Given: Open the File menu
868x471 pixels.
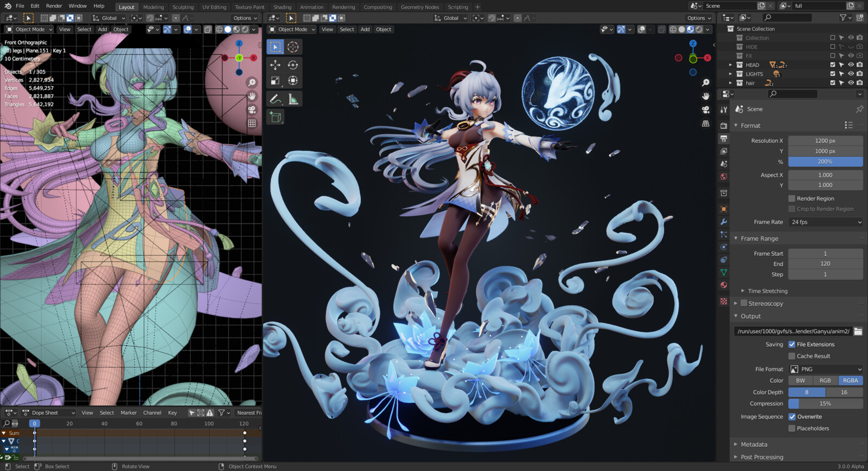Looking at the screenshot, I should pyautogui.click(x=20, y=6).
